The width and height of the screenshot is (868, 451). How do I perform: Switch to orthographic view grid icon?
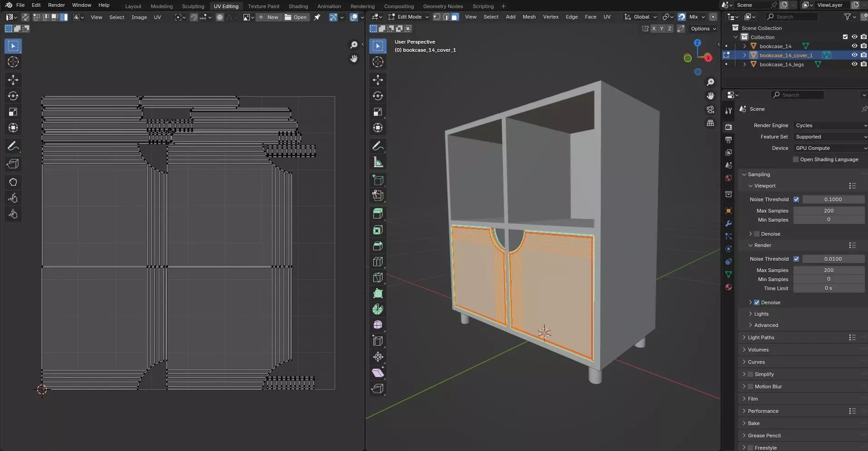(710, 123)
